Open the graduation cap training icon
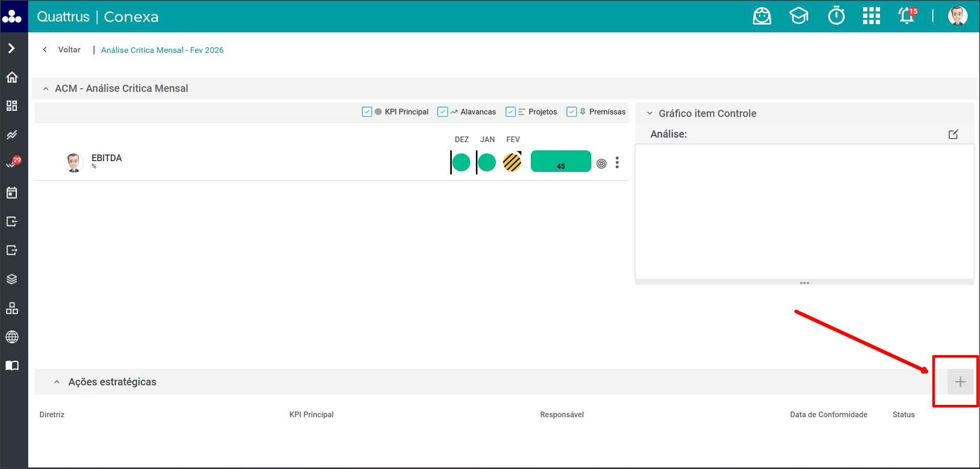This screenshot has width=980, height=469. coord(798,16)
